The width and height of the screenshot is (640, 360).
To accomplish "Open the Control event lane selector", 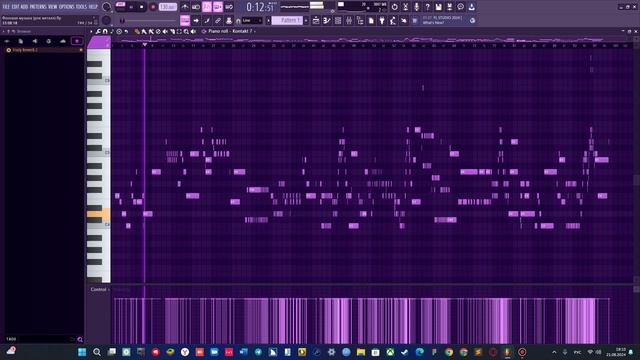I will 99,289.
